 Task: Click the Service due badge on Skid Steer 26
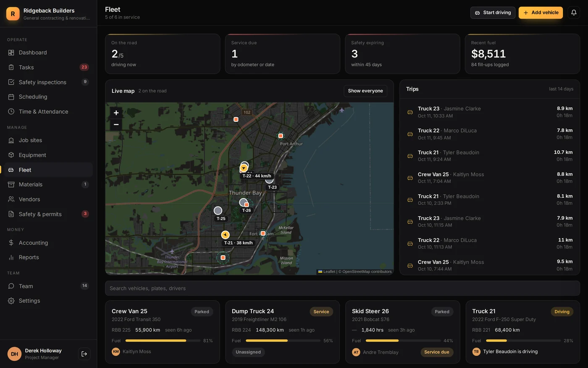(x=436, y=352)
